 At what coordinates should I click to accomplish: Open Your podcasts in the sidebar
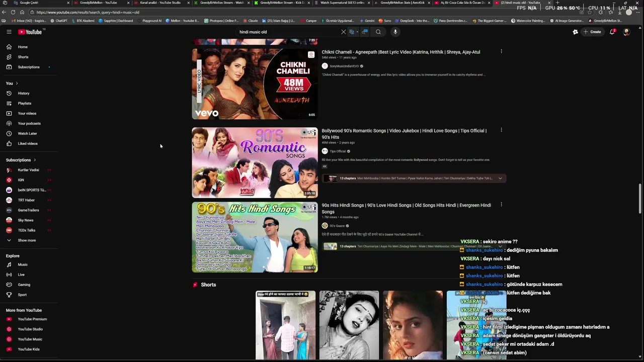coord(29,123)
